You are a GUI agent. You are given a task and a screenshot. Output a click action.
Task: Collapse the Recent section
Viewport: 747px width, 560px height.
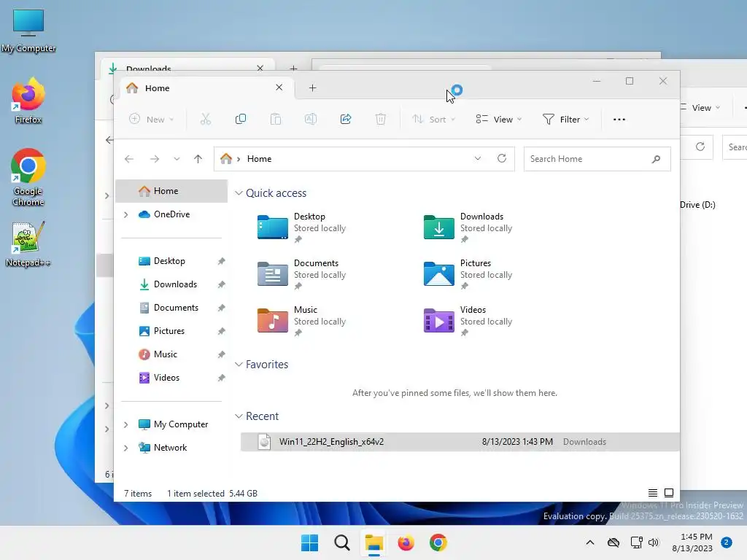[x=239, y=416]
